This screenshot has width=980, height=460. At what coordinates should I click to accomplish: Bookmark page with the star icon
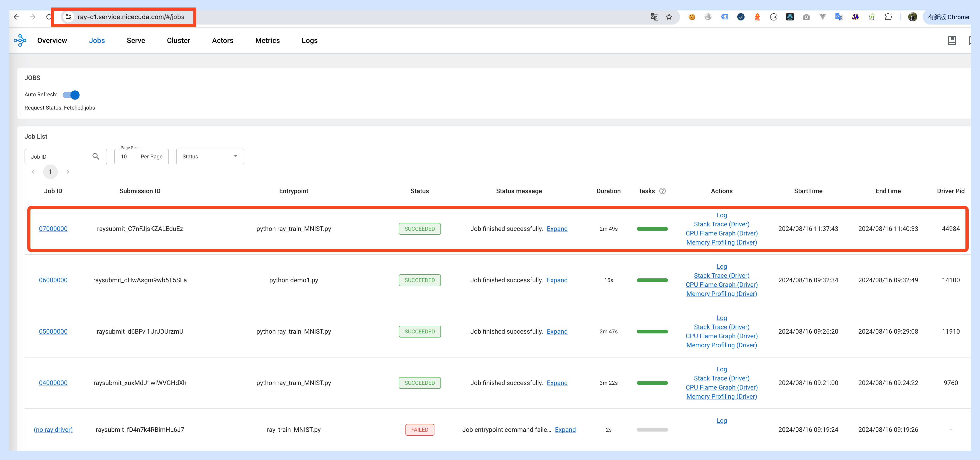point(669,17)
